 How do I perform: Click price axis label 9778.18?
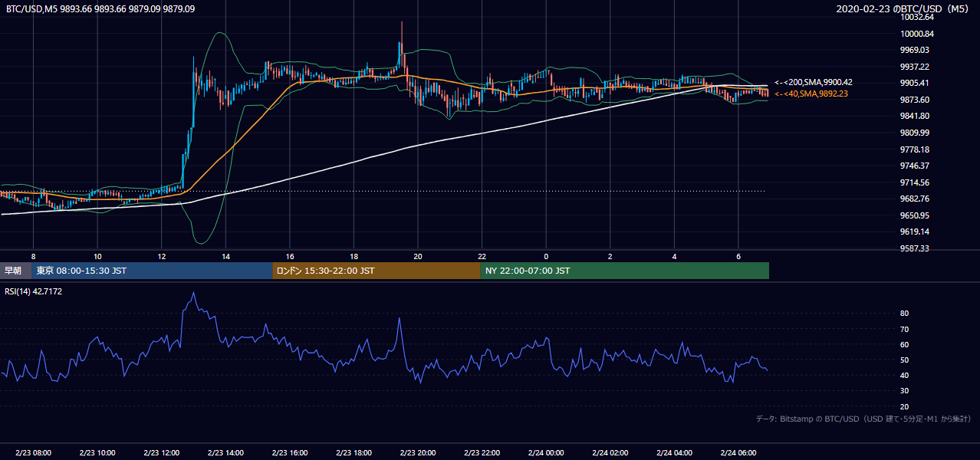point(915,149)
